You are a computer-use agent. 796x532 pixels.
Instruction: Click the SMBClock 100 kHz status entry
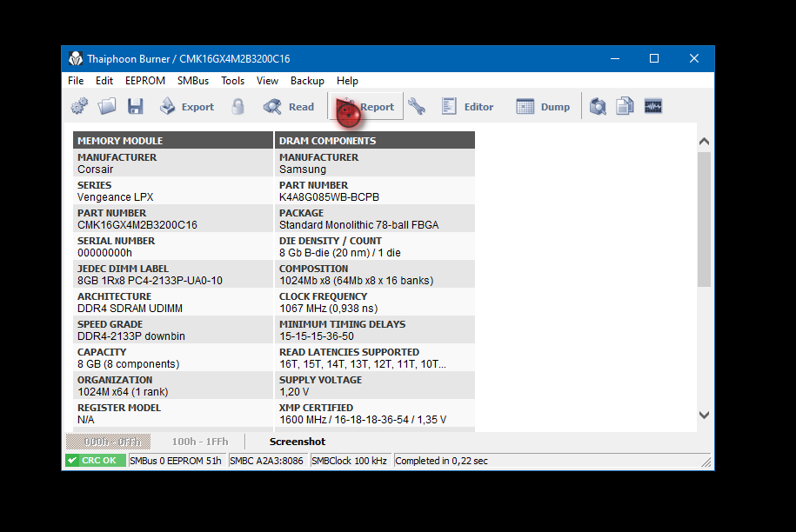(349, 461)
